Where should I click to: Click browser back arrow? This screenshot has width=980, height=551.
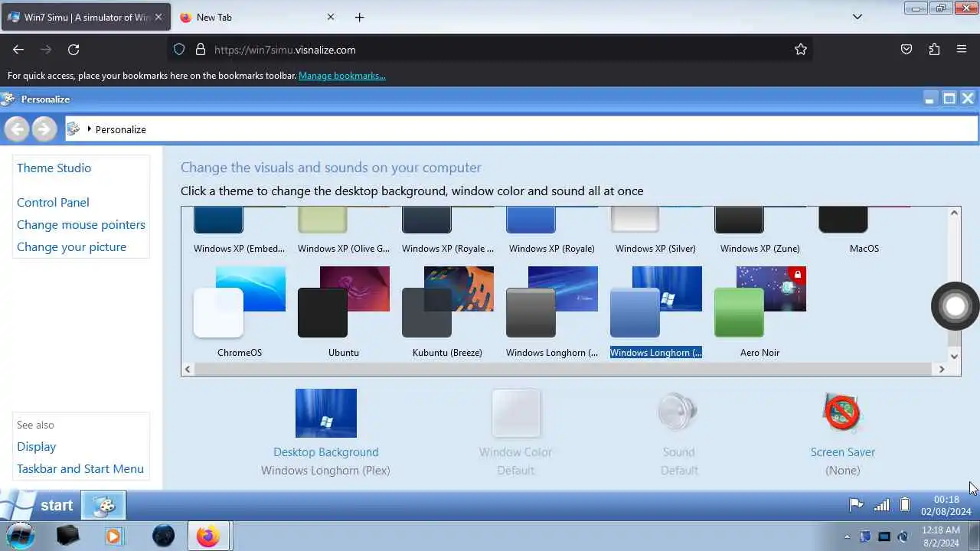pyautogui.click(x=18, y=50)
